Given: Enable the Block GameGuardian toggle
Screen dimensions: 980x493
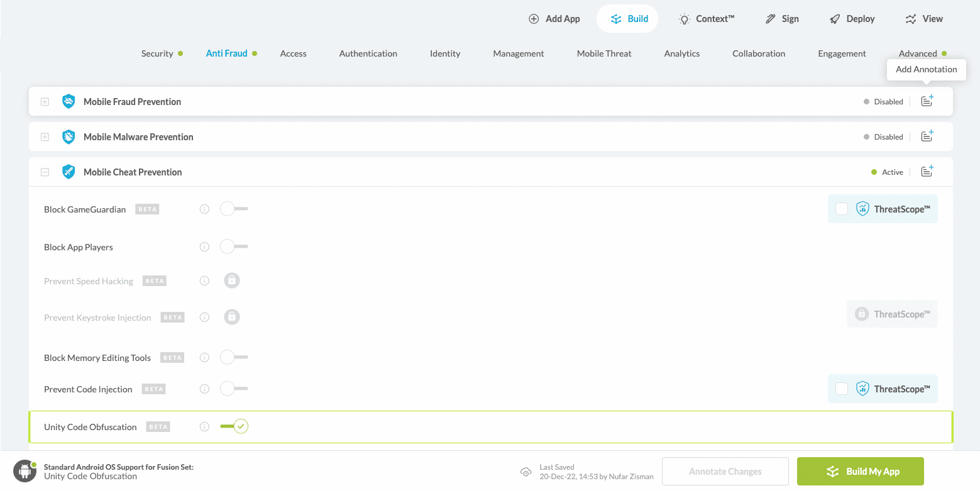Looking at the screenshot, I should click(x=233, y=209).
